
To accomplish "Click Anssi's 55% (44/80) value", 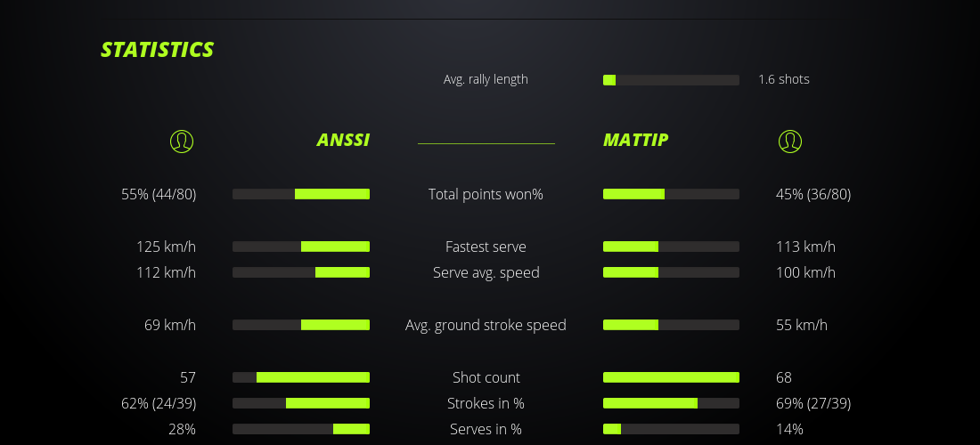I will click(159, 194).
